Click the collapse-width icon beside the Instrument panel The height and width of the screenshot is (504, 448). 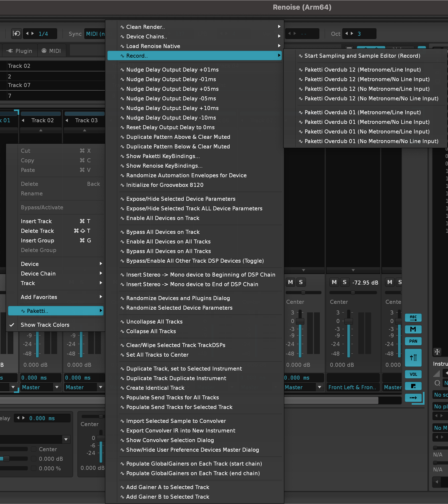pyautogui.click(x=437, y=352)
